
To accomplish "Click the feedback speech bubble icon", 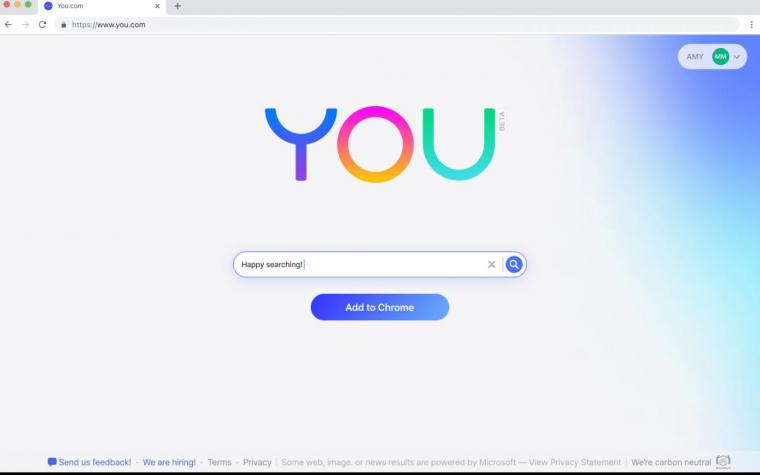I will coord(52,462).
